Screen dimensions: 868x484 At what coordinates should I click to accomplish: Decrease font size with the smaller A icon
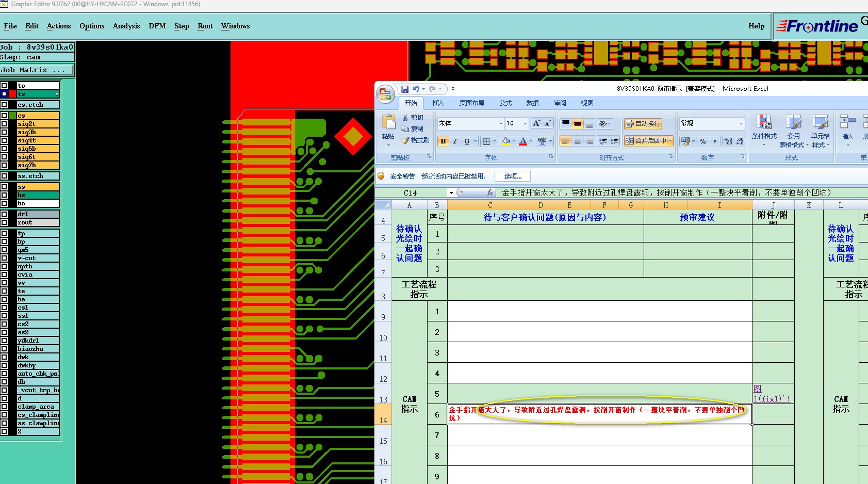[547, 123]
